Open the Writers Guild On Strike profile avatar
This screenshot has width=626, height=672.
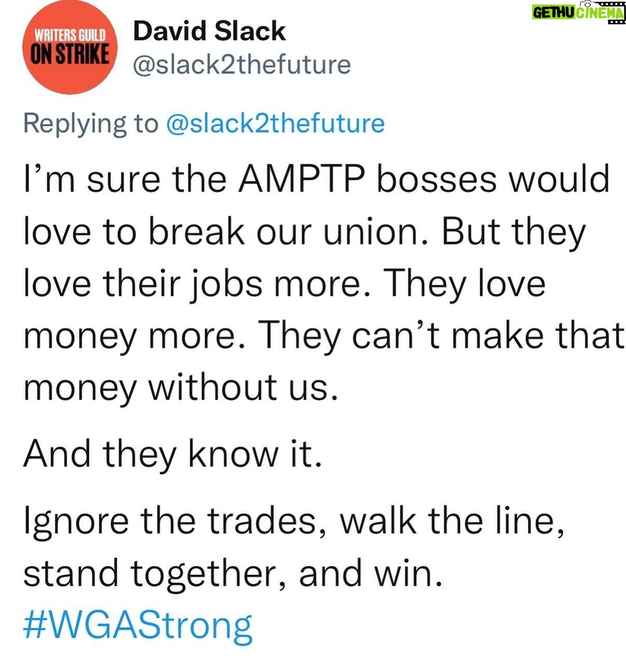point(70,47)
